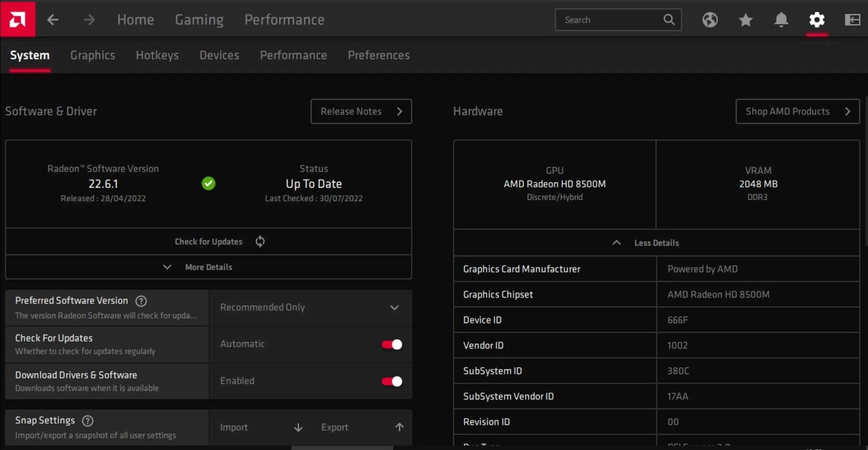Click the AMD logo icon
This screenshot has width=868, height=450.
[18, 19]
